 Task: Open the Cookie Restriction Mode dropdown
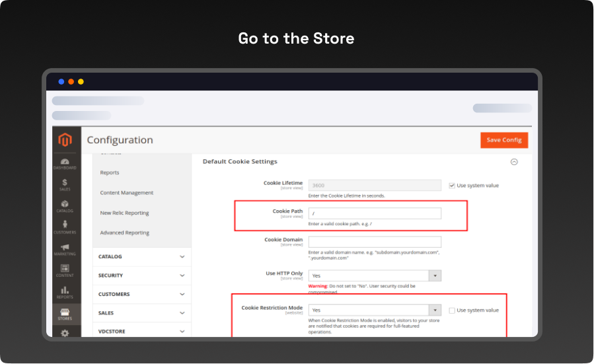(374, 310)
